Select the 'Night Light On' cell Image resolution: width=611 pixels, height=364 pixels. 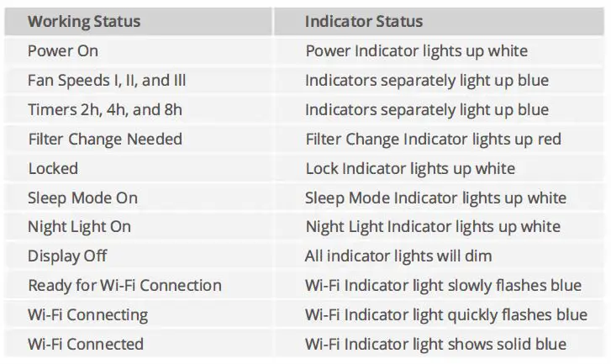pos(80,227)
